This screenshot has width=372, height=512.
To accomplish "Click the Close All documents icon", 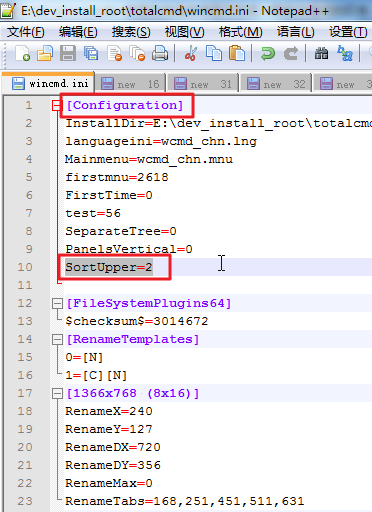I will pos(137,53).
